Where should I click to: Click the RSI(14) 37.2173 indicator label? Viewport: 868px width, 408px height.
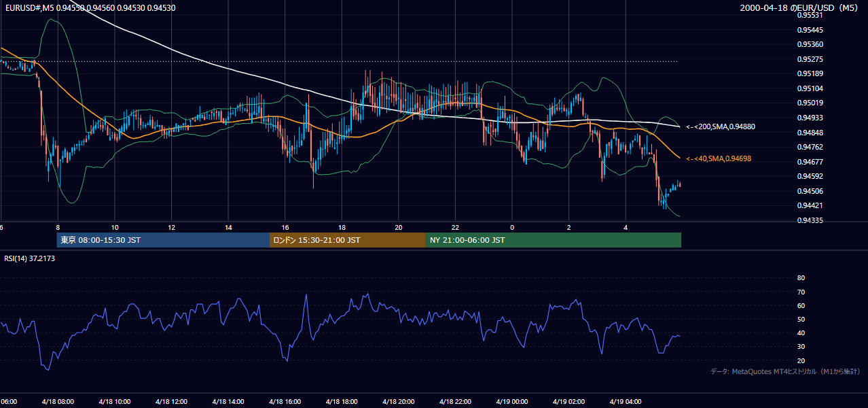pos(30,258)
